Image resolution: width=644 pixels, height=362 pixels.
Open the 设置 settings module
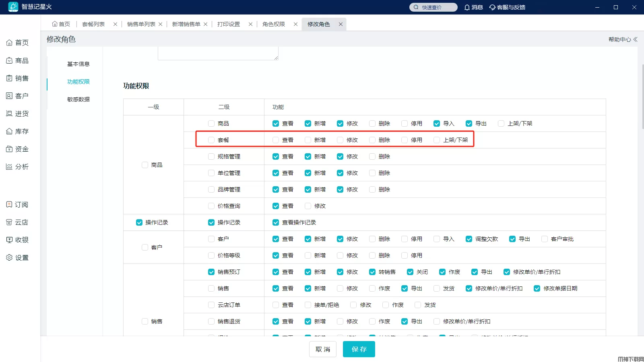tap(17, 257)
